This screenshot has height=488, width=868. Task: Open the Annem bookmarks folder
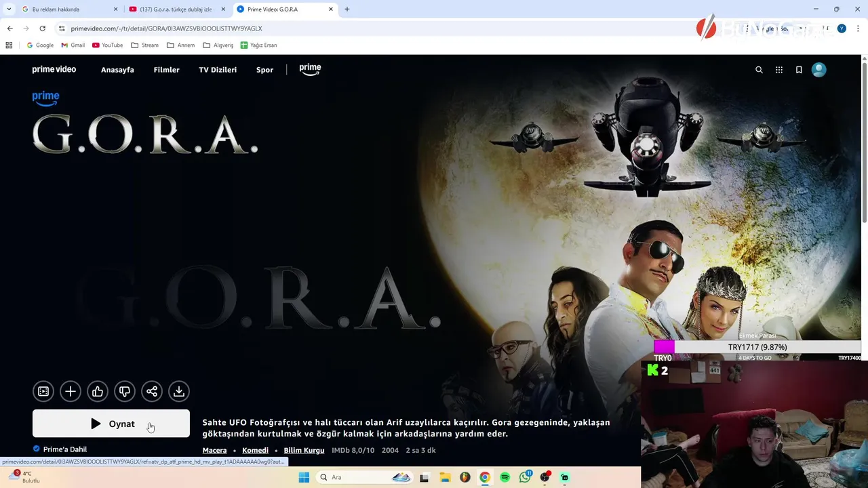coord(180,45)
